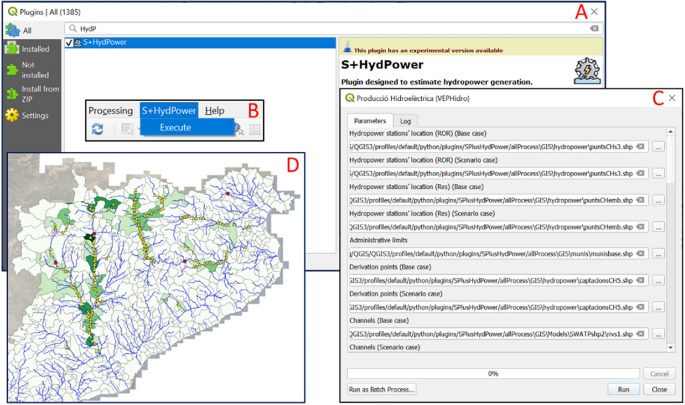685x405 pixels.
Task: Click the plugin search input field
Action: point(330,29)
